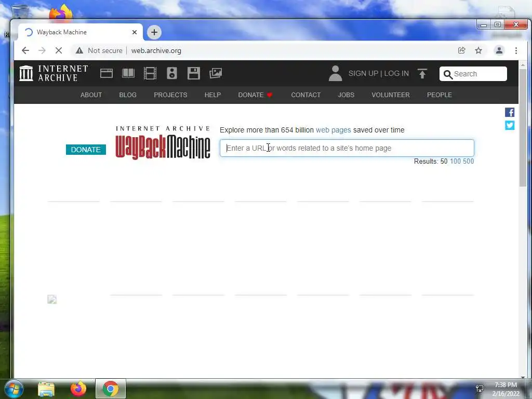Open File Explorer from taskbar
The image size is (532, 399).
point(46,389)
